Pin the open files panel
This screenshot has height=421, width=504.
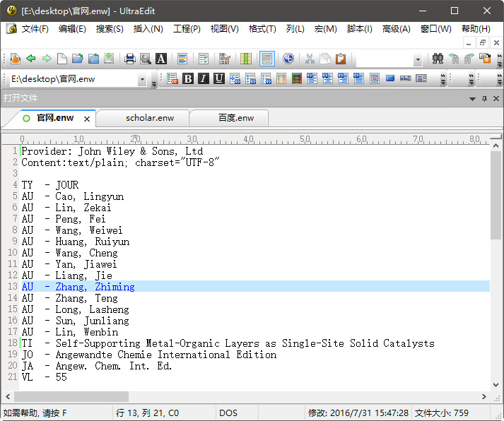pyautogui.click(x=484, y=99)
